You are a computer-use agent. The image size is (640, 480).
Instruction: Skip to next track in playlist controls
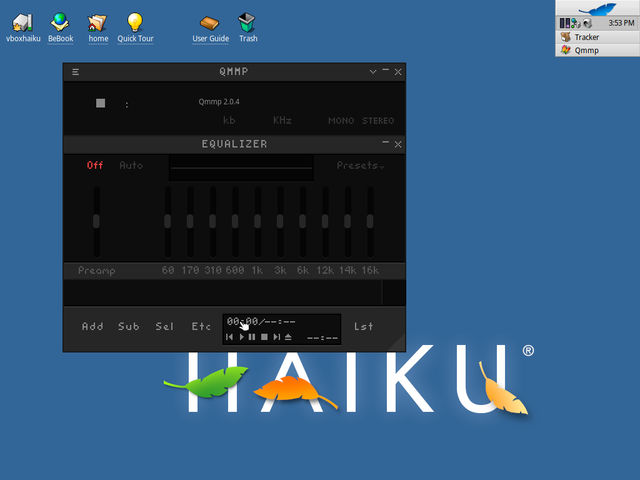(276, 337)
